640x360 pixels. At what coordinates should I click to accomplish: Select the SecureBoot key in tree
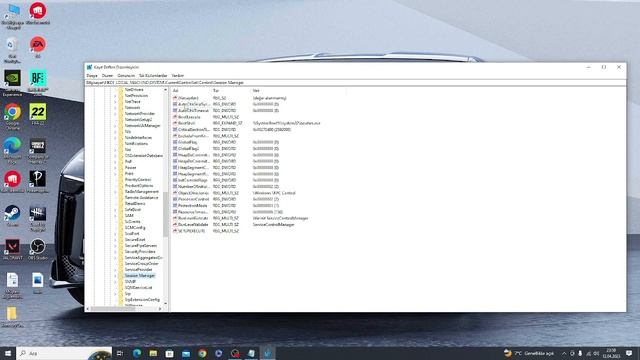(135, 240)
